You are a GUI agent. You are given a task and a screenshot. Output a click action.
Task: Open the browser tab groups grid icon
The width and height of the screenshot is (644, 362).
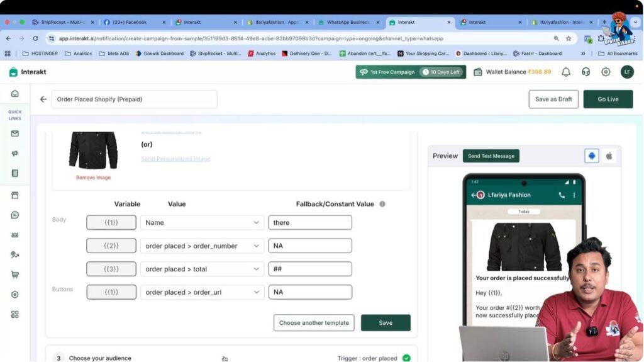pos(8,54)
